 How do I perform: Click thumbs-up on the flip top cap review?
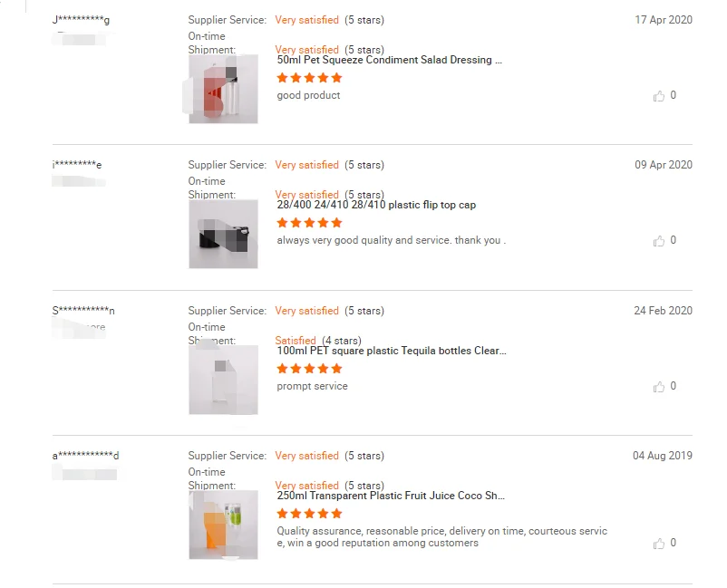(x=659, y=241)
